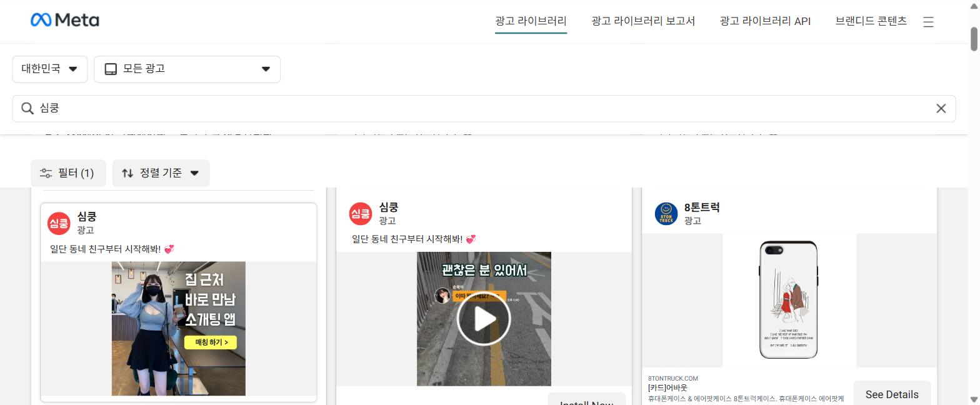
Task: Open the dating app ad image thumbnail
Action: [x=179, y=329]
